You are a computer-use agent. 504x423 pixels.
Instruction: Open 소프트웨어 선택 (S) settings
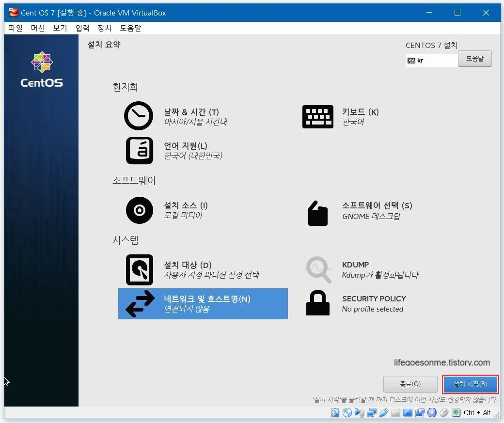coord(377,205)
